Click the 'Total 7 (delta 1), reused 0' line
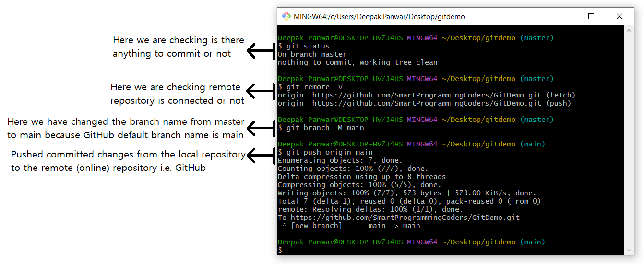 pyautogui.click(x=409, y=201)
